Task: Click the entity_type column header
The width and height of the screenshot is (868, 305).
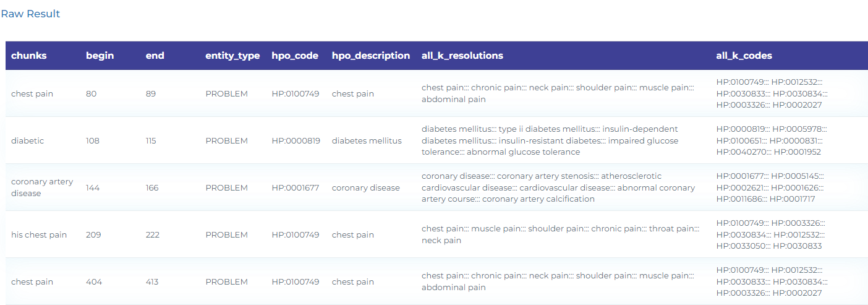Action: 232,56
